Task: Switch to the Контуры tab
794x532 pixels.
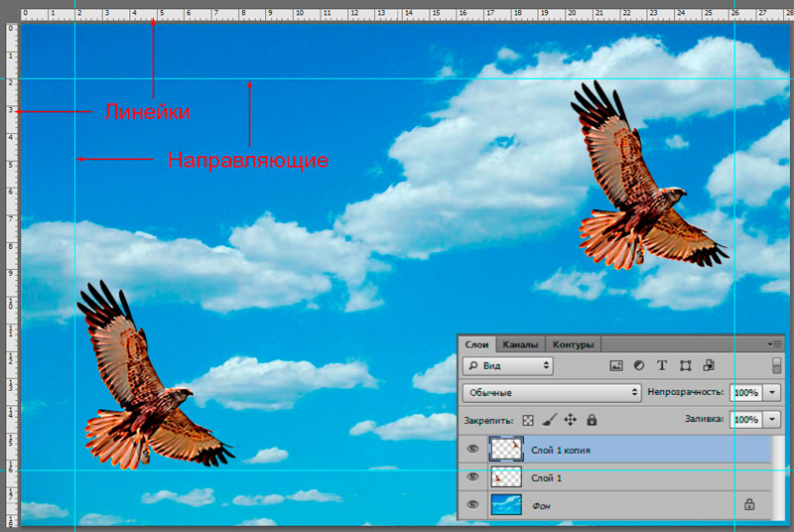Action: pos(573,344)
